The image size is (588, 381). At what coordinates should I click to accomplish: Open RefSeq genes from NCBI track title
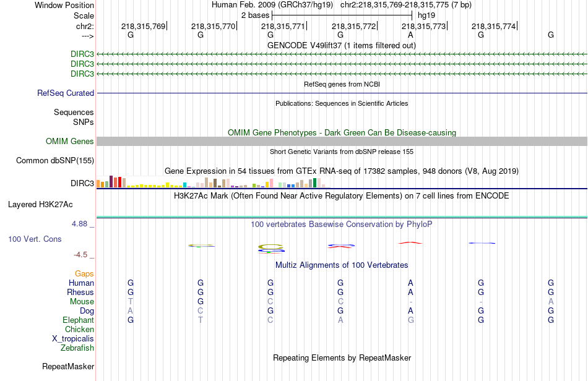tap(342, 84)
